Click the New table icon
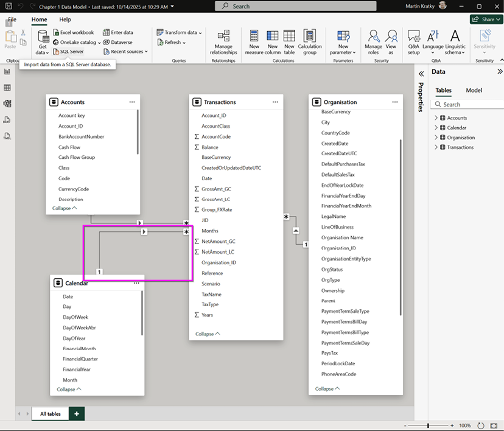Image resolution: width=504 pixels, height=431 pixels. (289, 40)
